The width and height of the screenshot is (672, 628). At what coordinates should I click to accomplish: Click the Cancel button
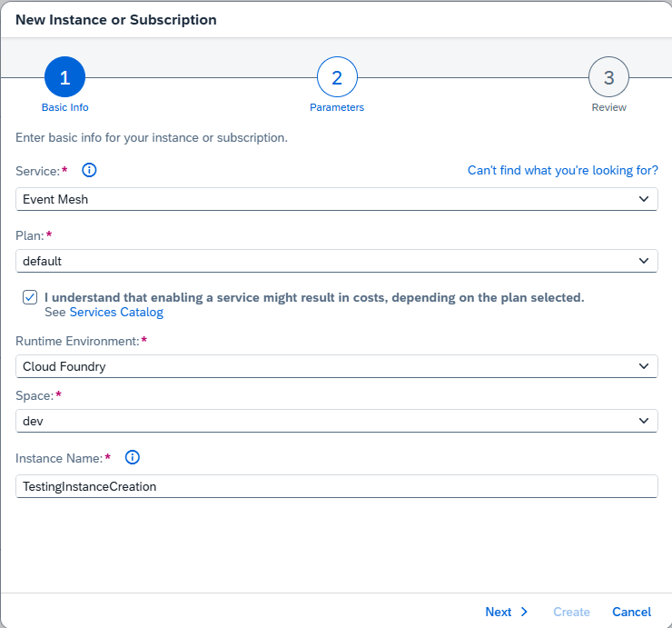pos(631,612)
